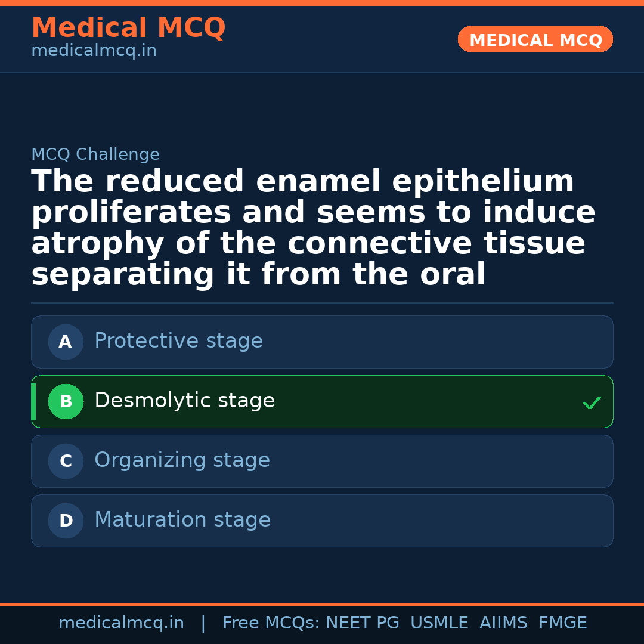Pick the Maturation stage answer text
Image resolution: width=644 pixels, height=644 pixels.
tap(182, 520)
